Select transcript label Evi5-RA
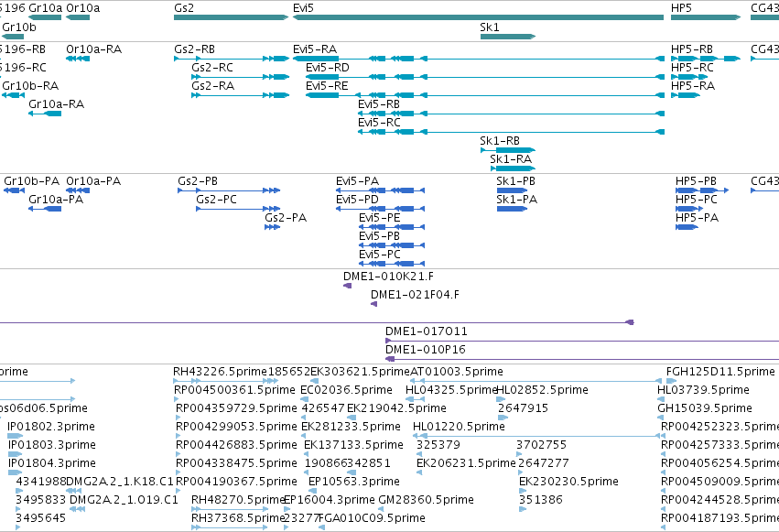Screen dimensions: 779x532 [315, 49]
